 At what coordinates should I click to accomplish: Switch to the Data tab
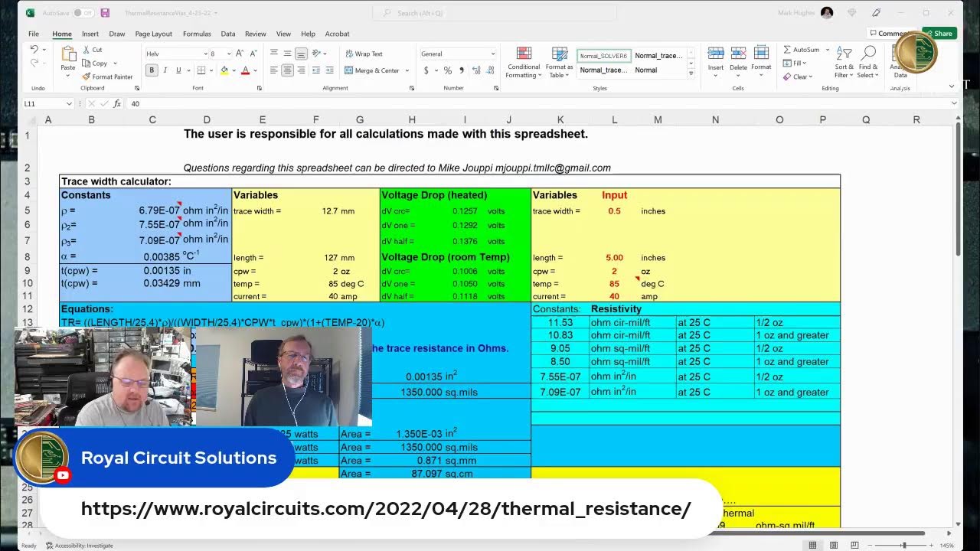(x=228, y=34)
